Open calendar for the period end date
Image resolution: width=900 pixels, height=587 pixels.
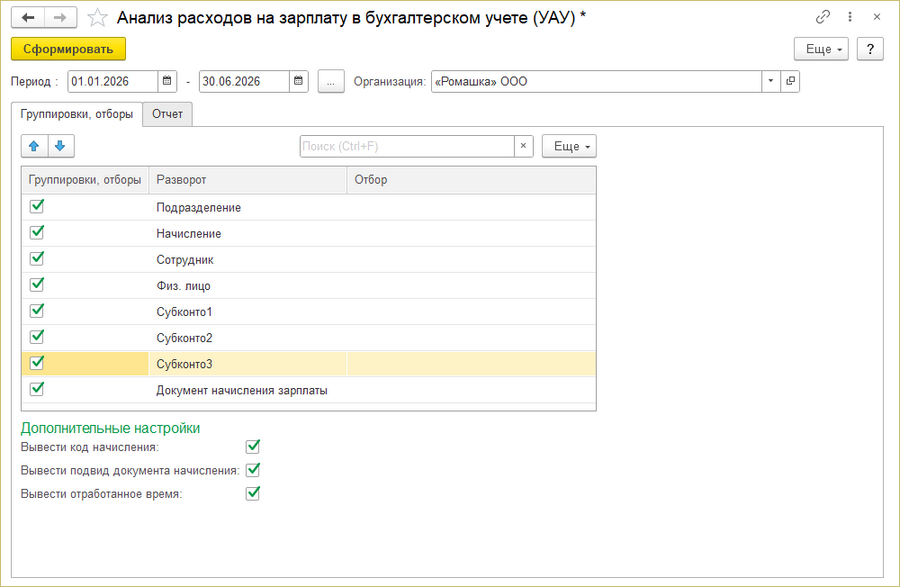tap(298, 81)
